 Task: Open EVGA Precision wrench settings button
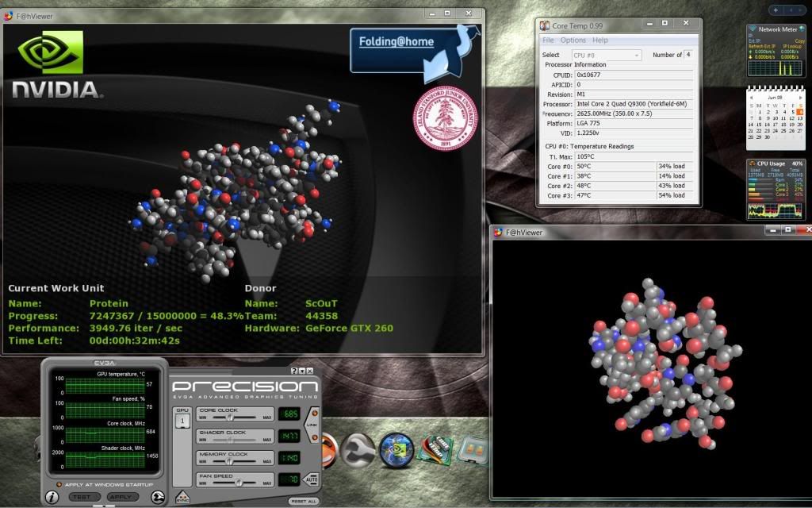(158, 497)
